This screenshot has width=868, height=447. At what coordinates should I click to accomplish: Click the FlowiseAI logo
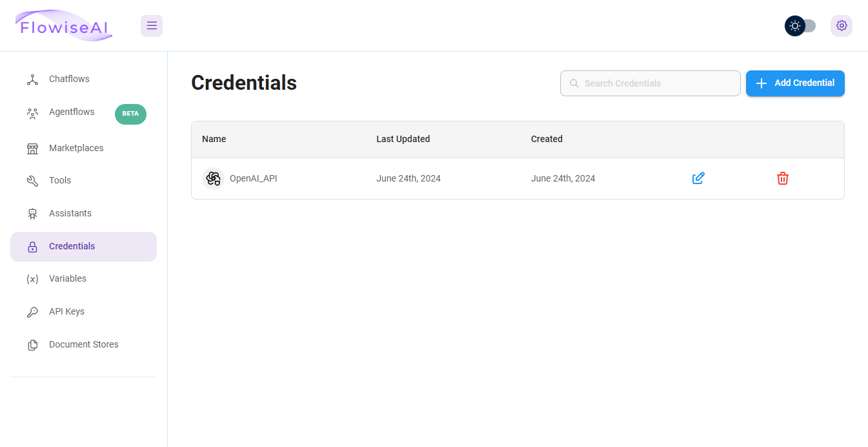click(x=64, y=26)
